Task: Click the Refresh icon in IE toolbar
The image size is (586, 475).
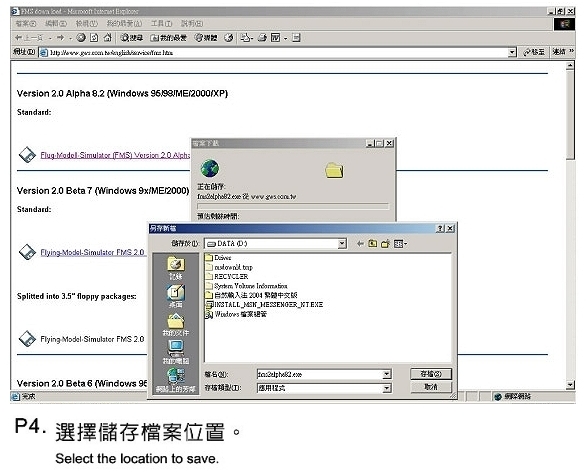Action: (x=94, y=37)
